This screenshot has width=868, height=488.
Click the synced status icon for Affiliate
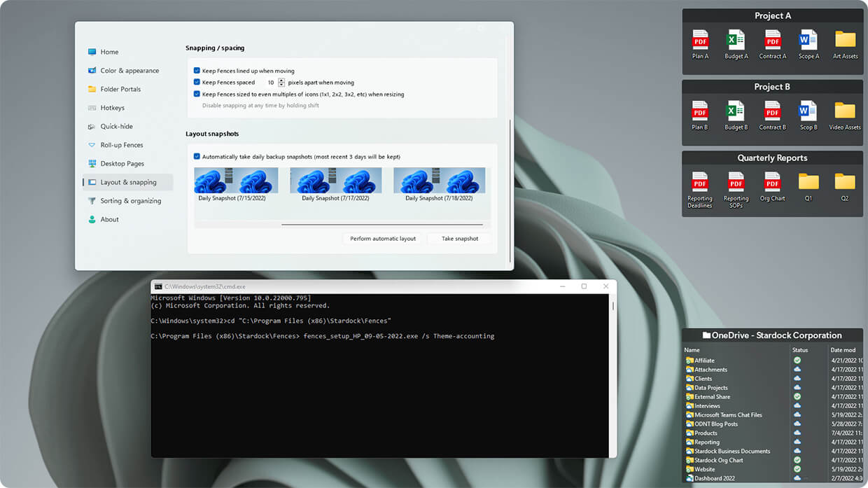797,361
